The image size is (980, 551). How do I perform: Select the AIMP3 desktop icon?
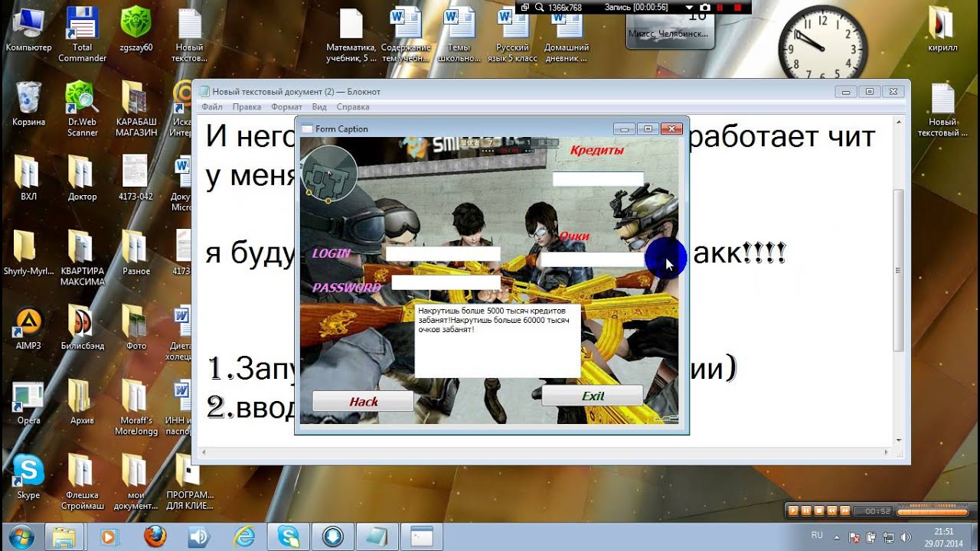tap(28, 328)
